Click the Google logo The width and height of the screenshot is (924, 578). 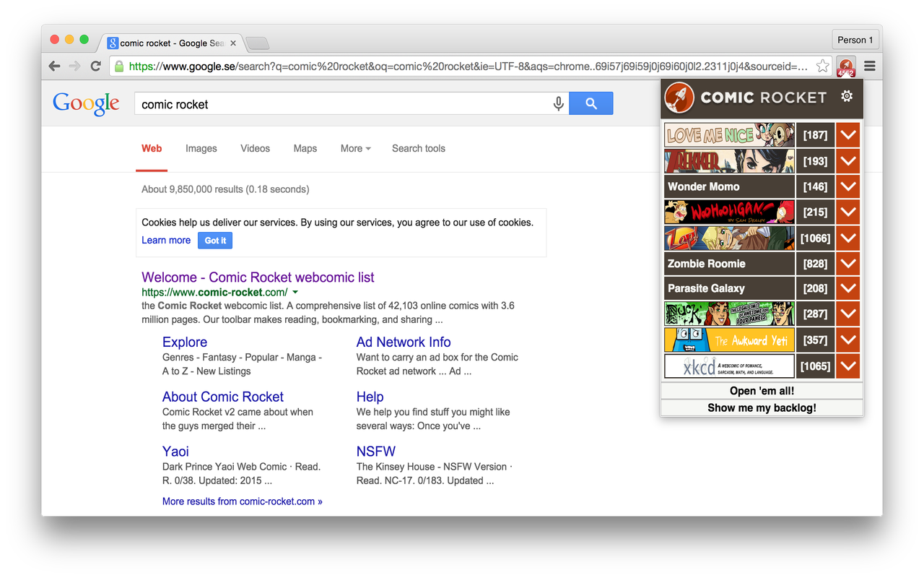click(x=86, y=103)
